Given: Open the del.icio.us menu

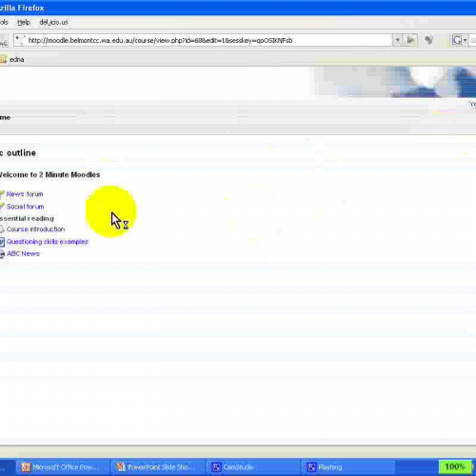Looking at the screenshot, I should 53,22.
